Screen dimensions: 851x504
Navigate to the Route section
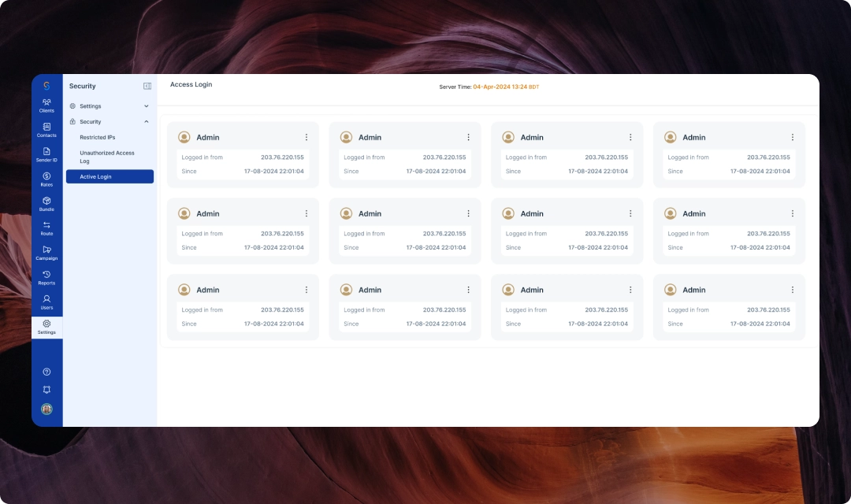point(46,228)
